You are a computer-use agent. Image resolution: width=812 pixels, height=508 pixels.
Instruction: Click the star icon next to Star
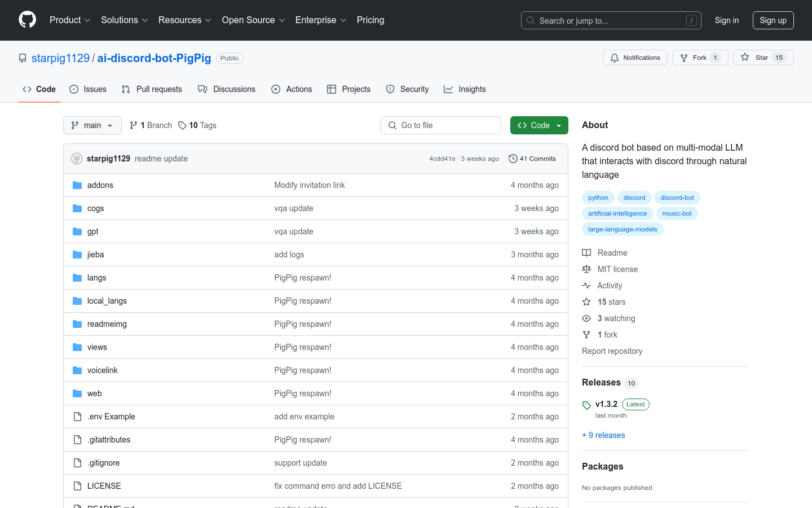tap(745, 57)
